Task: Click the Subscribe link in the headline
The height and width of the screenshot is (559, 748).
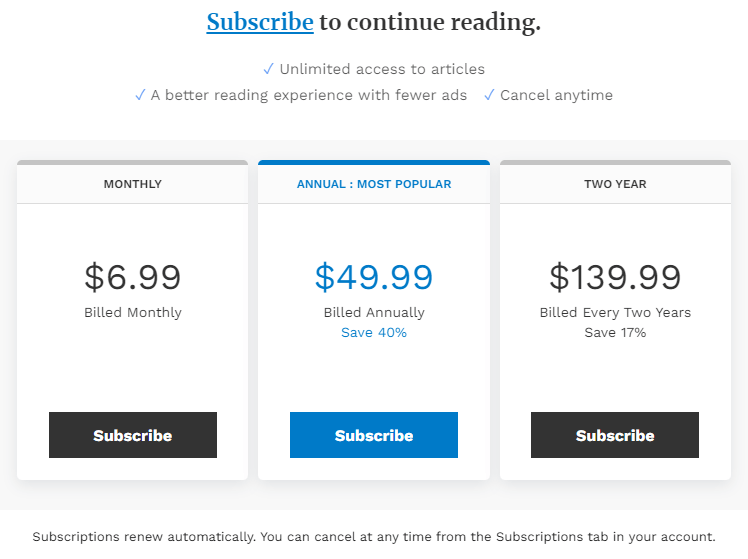Action: 260,22
